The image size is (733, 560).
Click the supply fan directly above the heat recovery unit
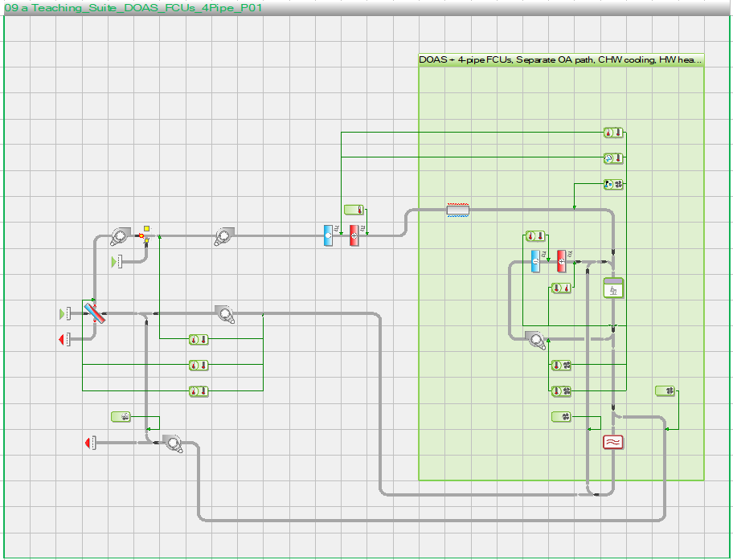[121, 236]
